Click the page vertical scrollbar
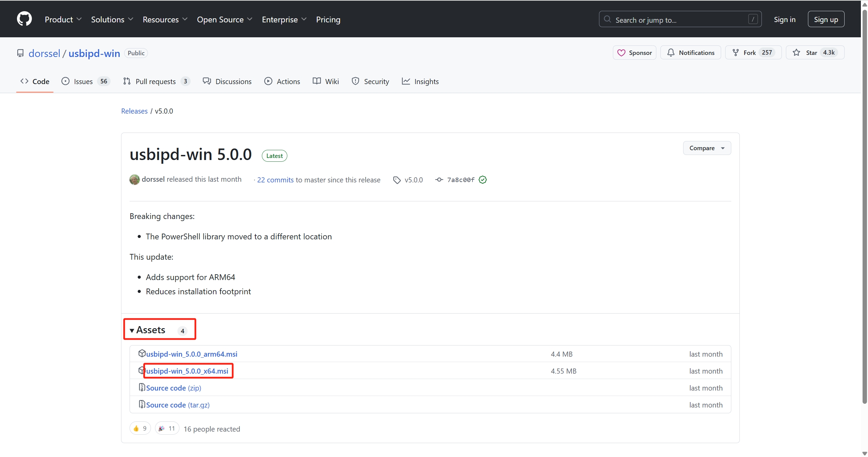 tap(865, 207)
